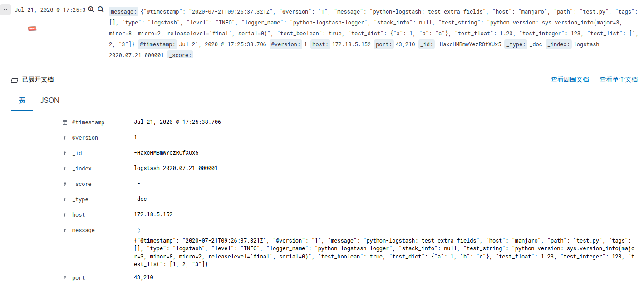Click the filter out value magnifier icon

[101, 10]
